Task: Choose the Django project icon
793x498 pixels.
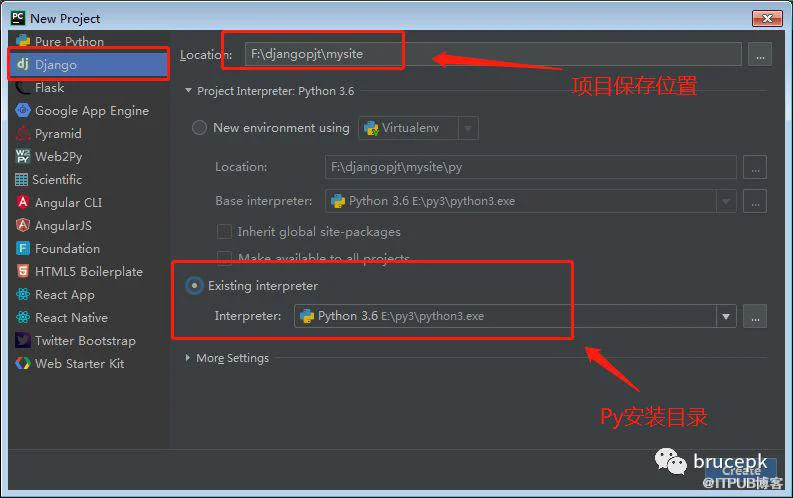Action: 23,64
